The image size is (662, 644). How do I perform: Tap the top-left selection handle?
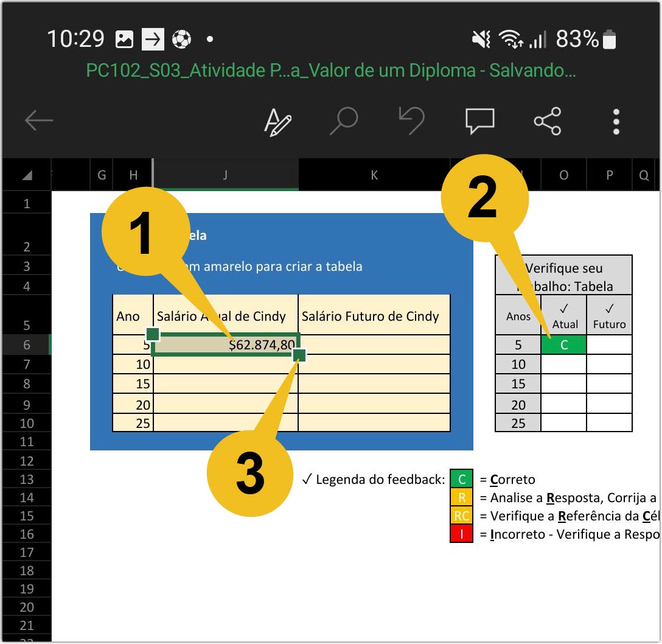[153, 334]
